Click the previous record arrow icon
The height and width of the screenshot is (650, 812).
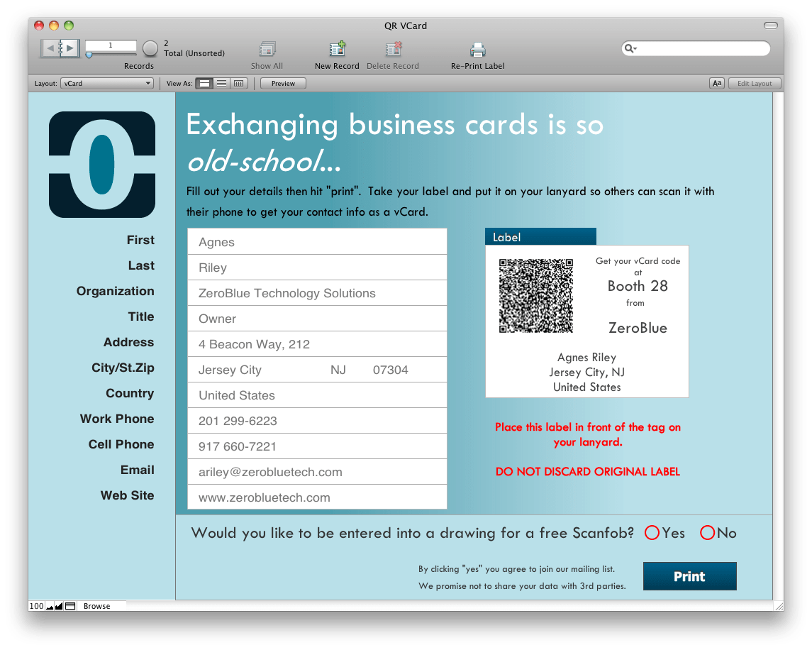(50, 48)
